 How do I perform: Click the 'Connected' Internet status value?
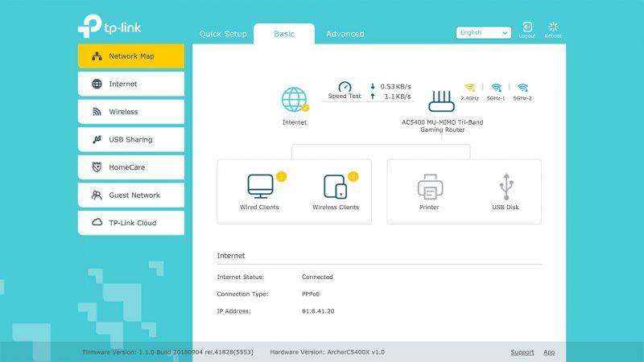[x=317, y=277]
